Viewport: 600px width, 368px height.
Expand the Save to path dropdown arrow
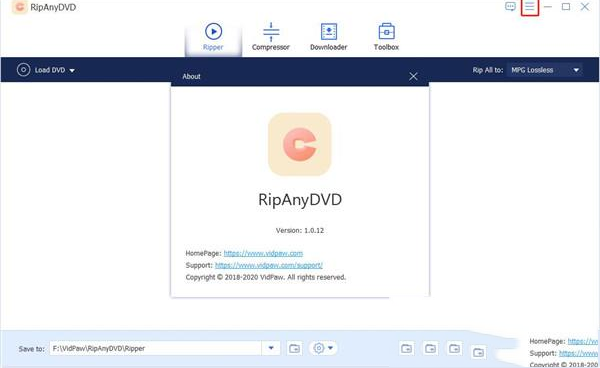[271, 348]
